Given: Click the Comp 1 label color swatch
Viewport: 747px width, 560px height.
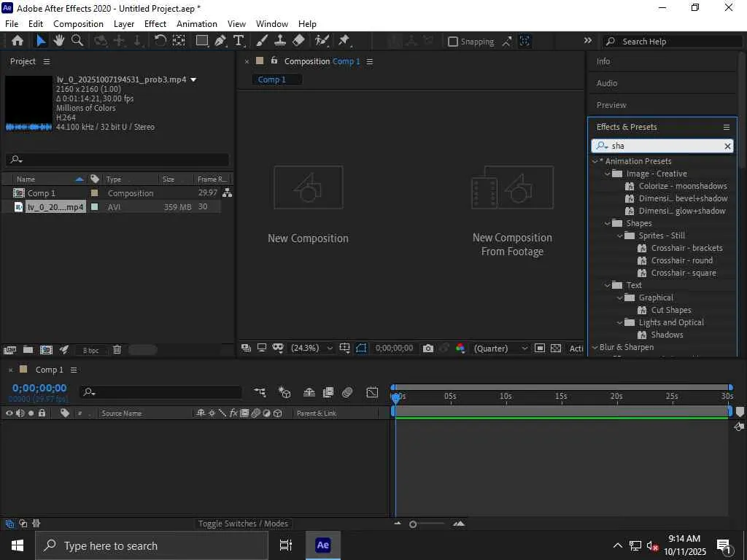Looking at the screenshot, I should [94, 192].
